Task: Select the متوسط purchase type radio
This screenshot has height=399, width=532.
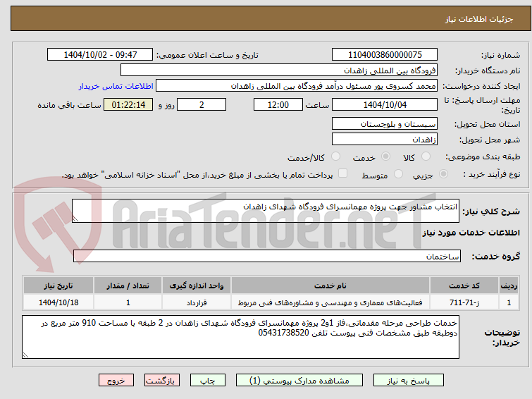Action: 398,174
